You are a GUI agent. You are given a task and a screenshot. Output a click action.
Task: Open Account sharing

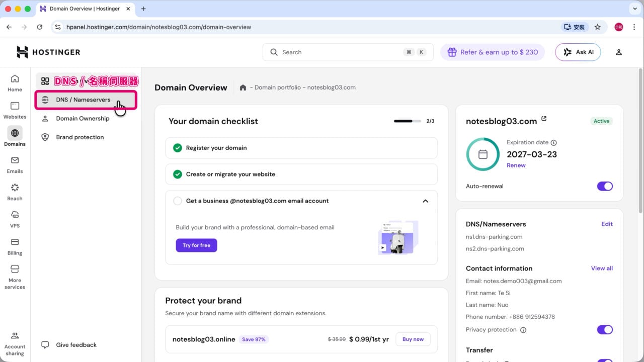coord(15,343)
